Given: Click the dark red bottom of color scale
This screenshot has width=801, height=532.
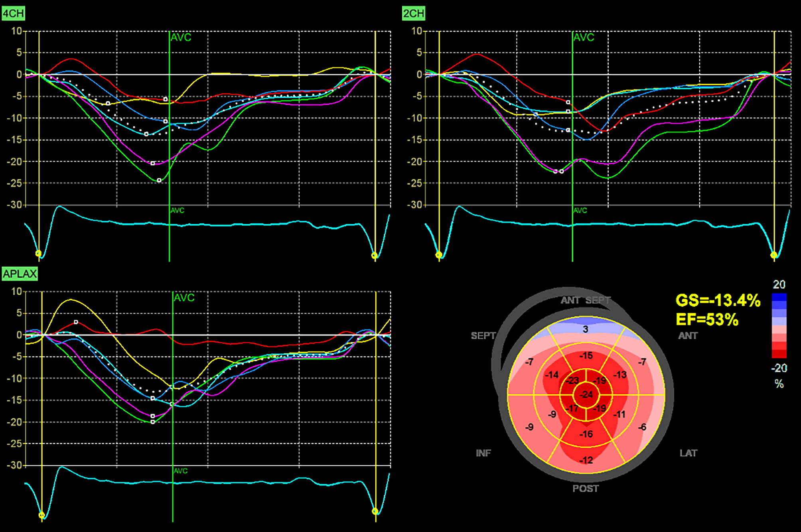Looking at the screenshot, I should click(x=779, y=354).
